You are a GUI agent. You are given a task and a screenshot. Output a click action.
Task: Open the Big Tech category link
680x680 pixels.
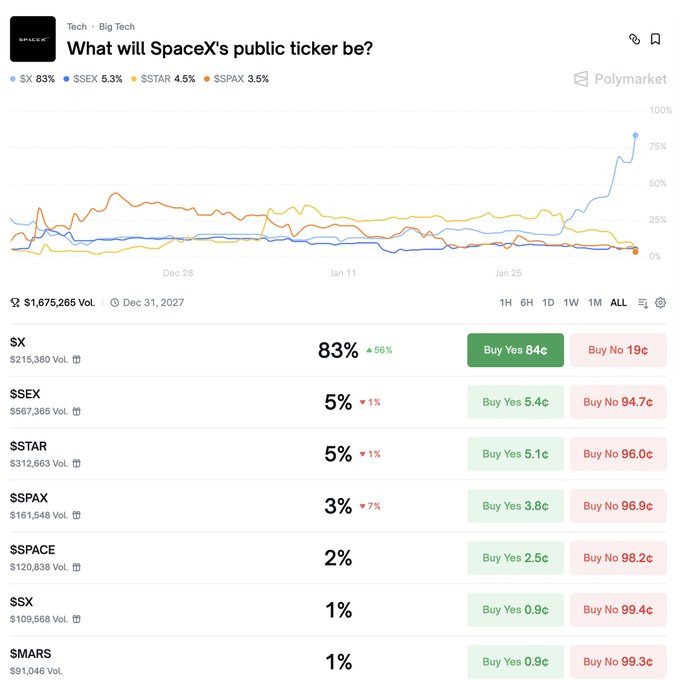[x=117, y=27]
